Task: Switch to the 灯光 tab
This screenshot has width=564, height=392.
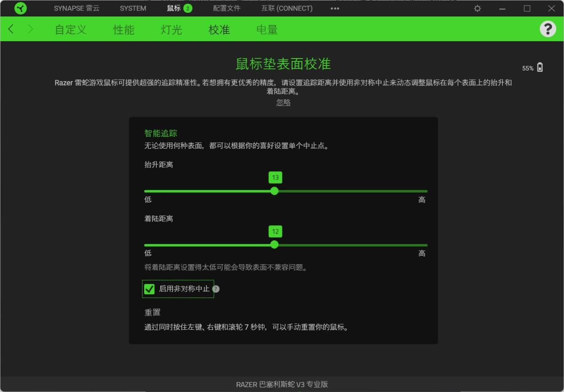Action: [171, 29]
